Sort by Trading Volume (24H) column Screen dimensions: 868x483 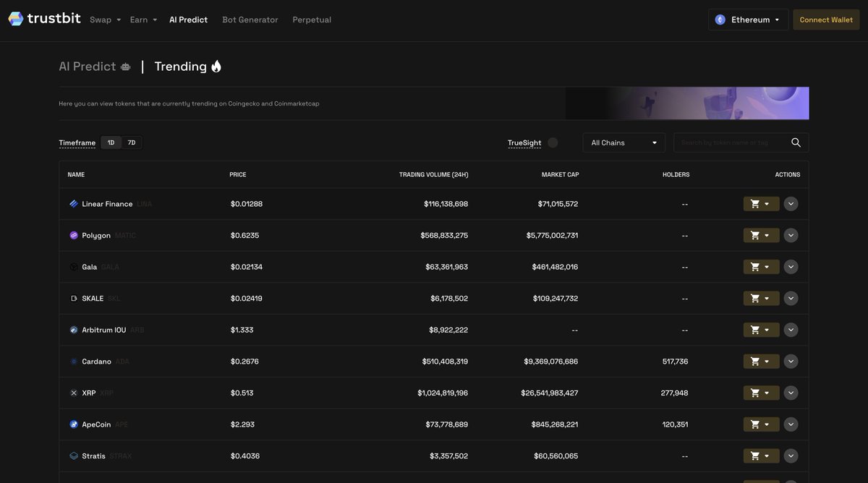pos(434,175)
